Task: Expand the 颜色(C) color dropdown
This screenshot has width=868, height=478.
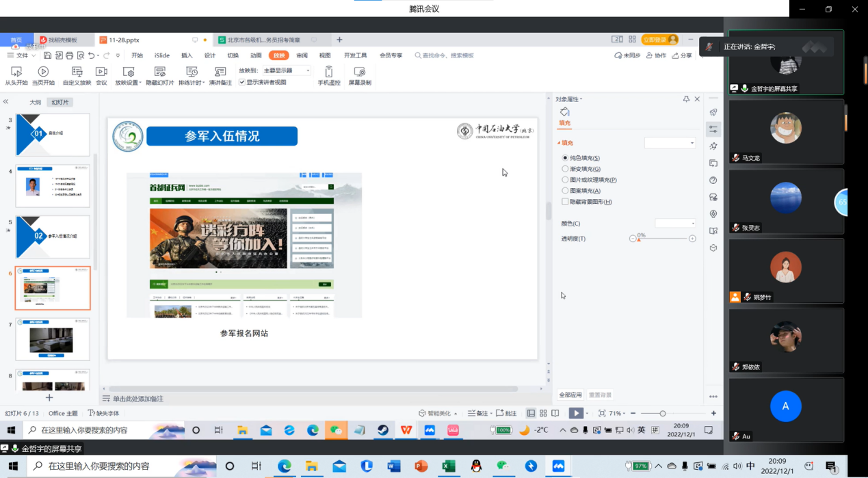Action: point(675,224)
